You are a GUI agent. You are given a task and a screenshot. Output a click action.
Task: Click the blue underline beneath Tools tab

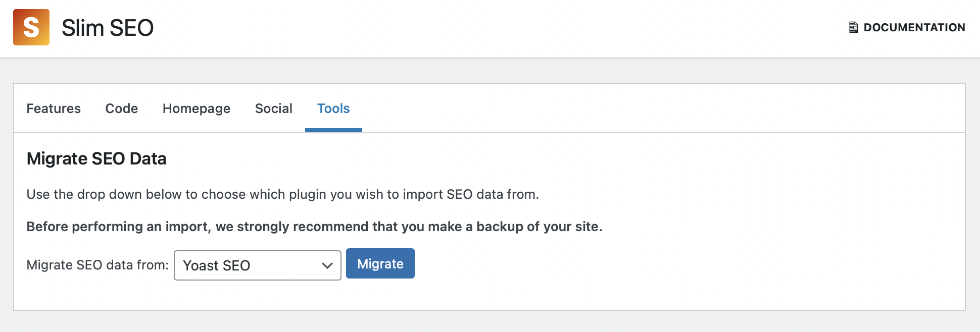(x=333, y=130)
